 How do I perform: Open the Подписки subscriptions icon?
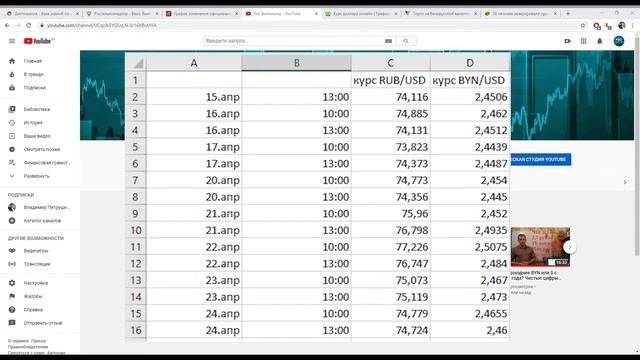pyautogui.click(x=12, y=87)
